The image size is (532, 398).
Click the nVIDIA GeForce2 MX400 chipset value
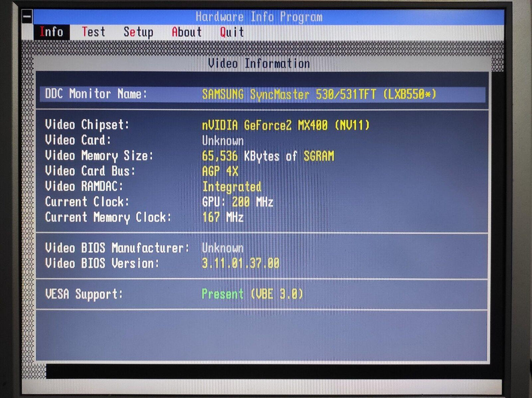pos(285,126)
